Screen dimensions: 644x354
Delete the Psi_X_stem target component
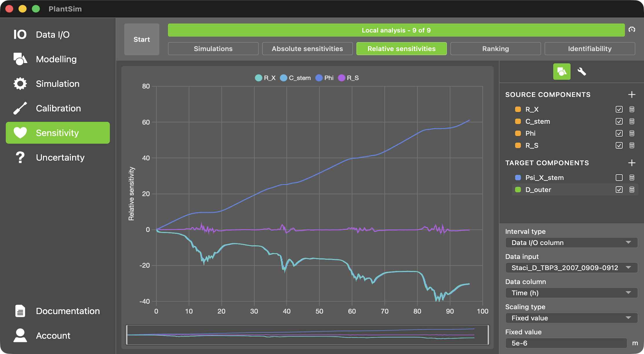(x=632, y=178)
